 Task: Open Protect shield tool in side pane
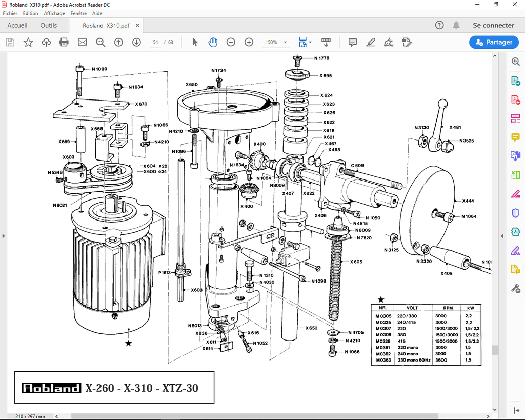pos(516,213)
